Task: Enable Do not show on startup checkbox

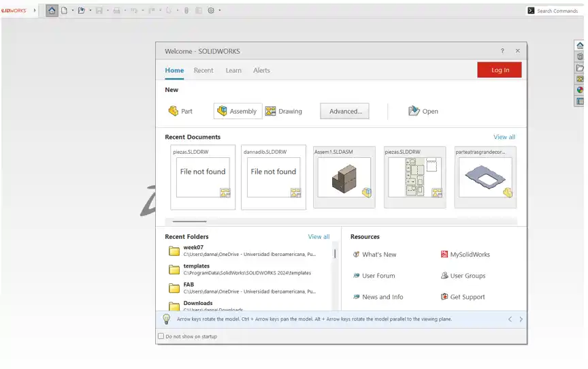Action: tap(161, 336)
